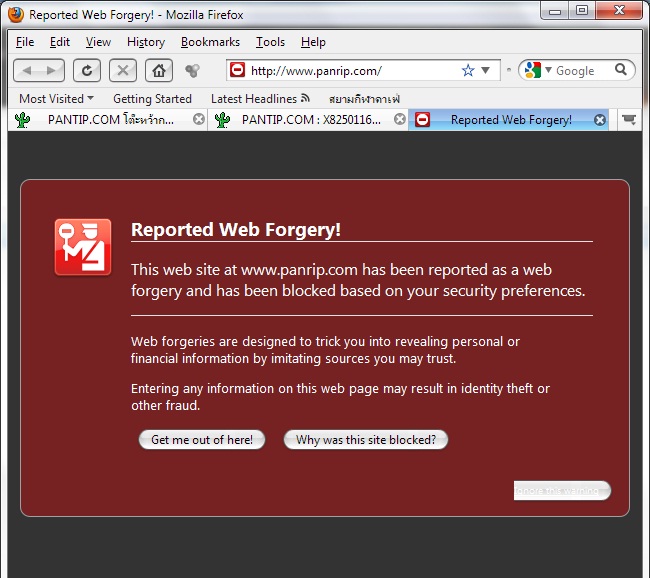Click Ignore this warning link
This screenshot has height=578, width=650.
click(x=562, y=491)
